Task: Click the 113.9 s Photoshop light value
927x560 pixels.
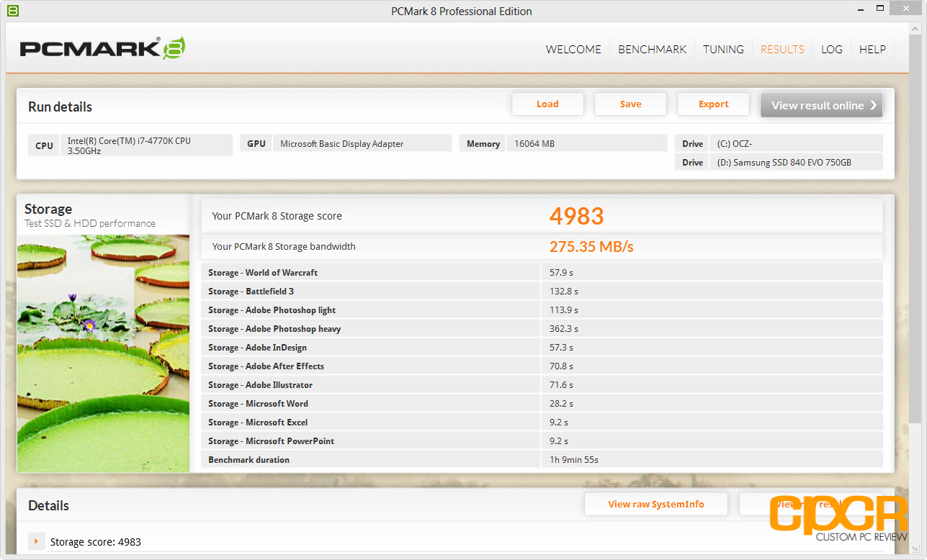Action: coord(563,310)
